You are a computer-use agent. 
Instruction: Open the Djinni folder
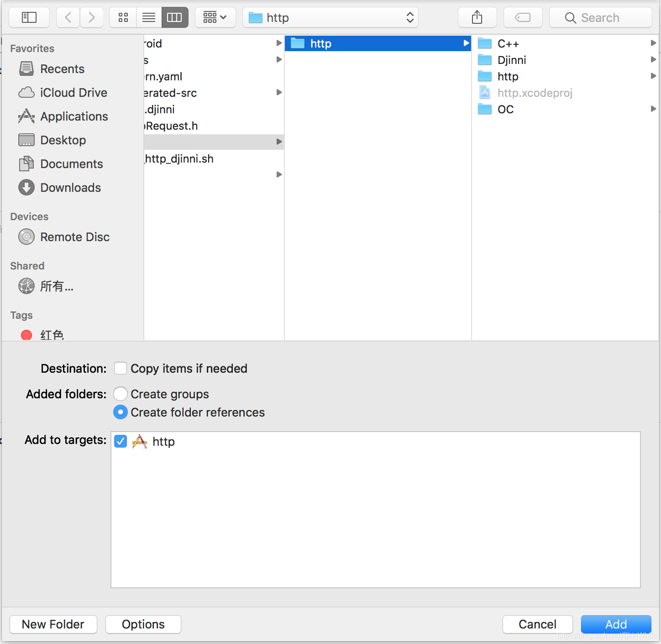click(565, 60)
